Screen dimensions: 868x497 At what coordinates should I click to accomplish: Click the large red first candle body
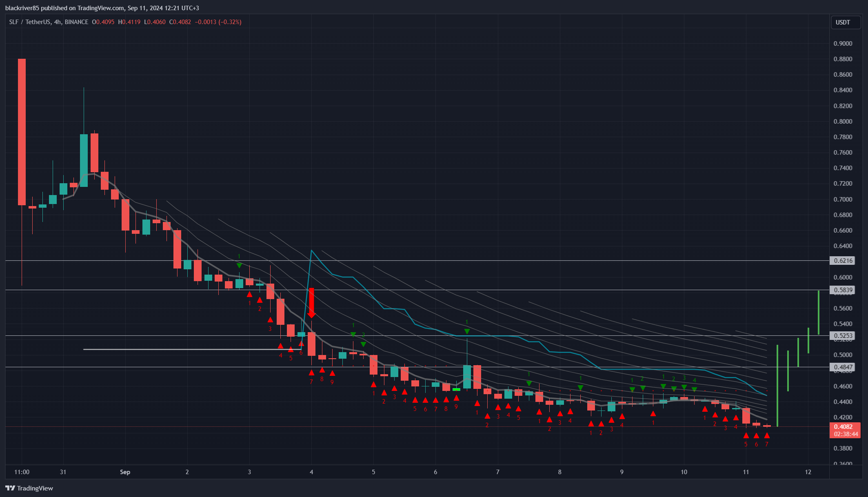(22, 132)
